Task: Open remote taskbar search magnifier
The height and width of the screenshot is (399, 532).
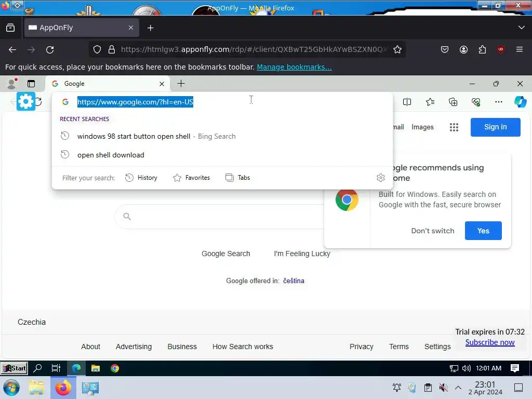Action: [x=37, y=368]
